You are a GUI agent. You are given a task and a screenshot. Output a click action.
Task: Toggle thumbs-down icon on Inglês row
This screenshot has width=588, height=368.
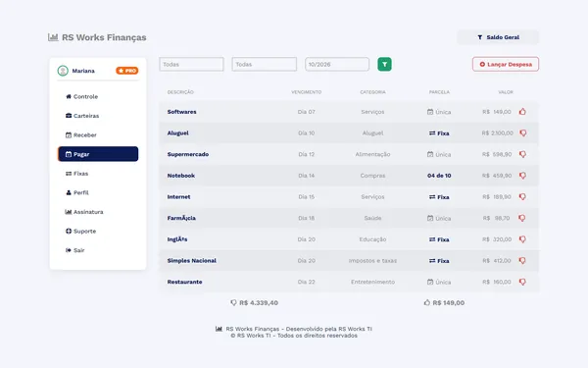coord(522,239)
